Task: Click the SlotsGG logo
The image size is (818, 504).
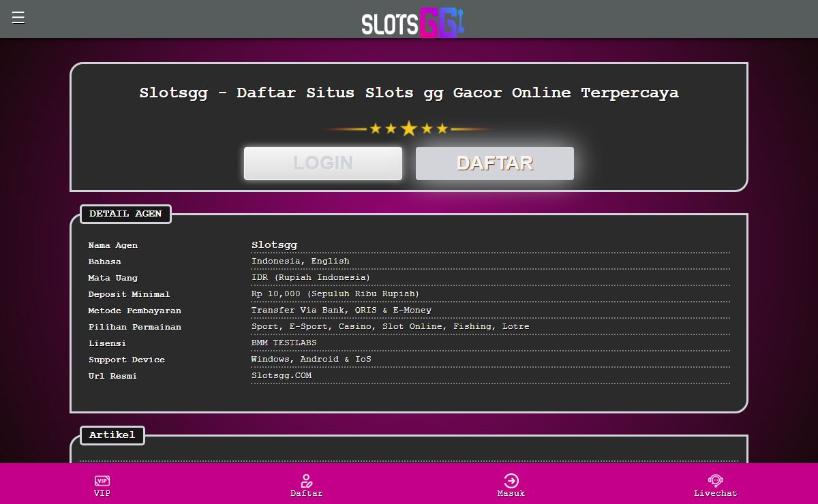Action: click(x=413, y=22)
